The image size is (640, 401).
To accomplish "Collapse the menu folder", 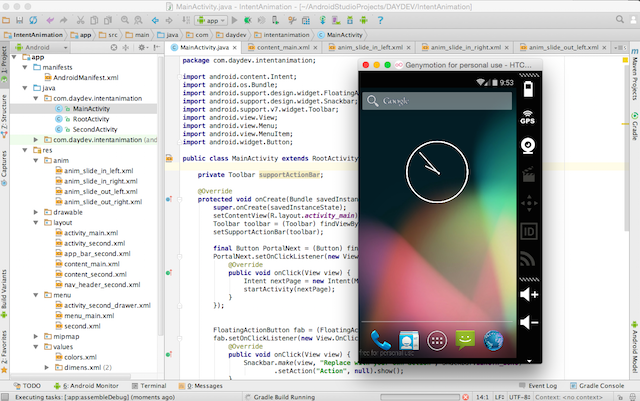I will [x=36, y=295].
